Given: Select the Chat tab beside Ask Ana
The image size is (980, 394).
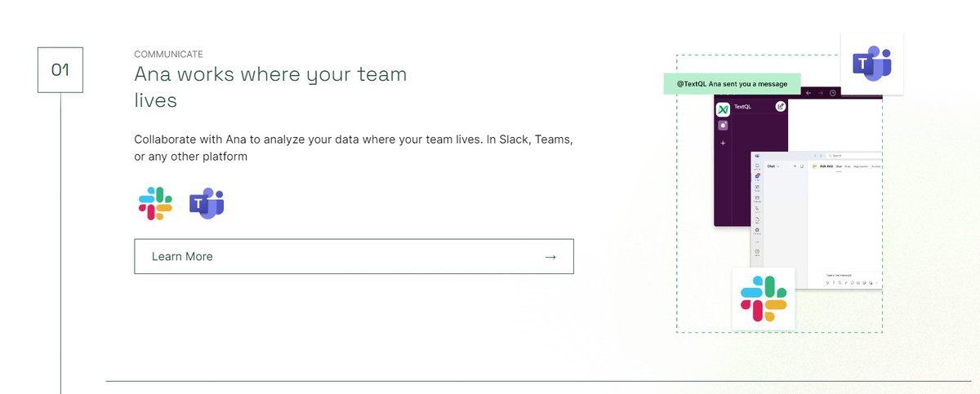Looking at the screenshot, I should pyautogui.click(x=838, y=166).
